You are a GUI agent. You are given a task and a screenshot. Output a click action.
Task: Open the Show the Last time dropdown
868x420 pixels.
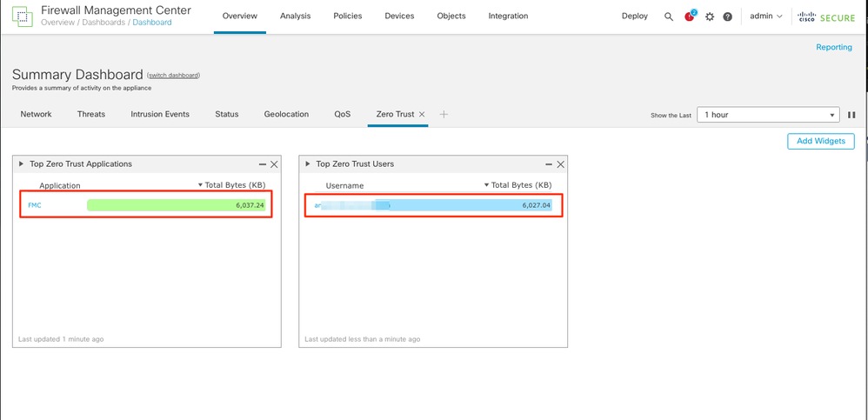click(768, 115)
